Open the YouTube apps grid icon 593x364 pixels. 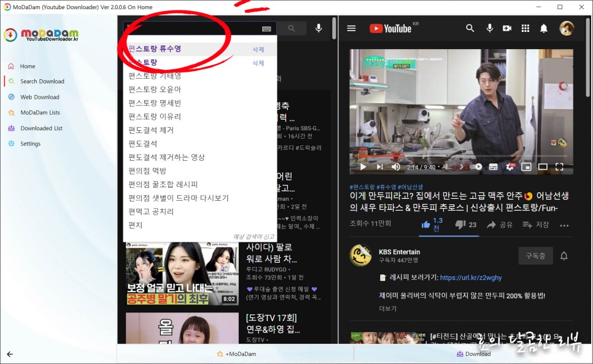(x=525, y=28)
